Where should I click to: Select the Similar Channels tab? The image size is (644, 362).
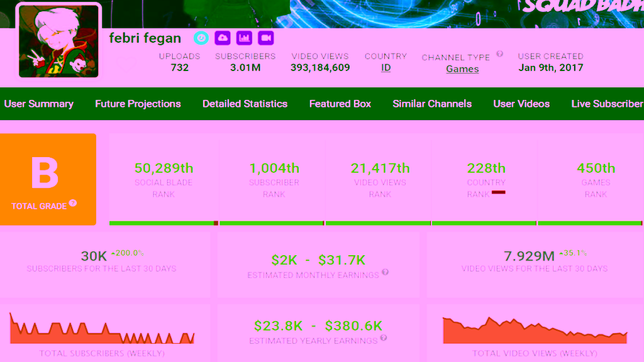(432, 104)
